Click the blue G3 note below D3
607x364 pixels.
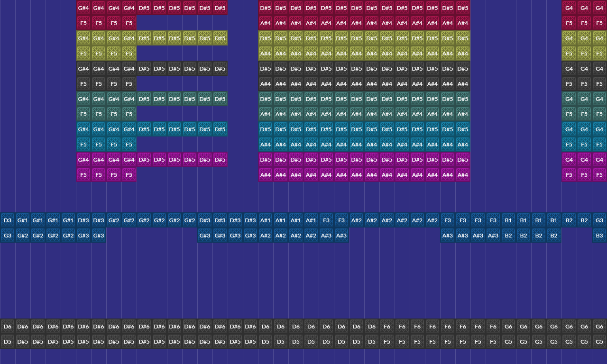tap(7, 235)
